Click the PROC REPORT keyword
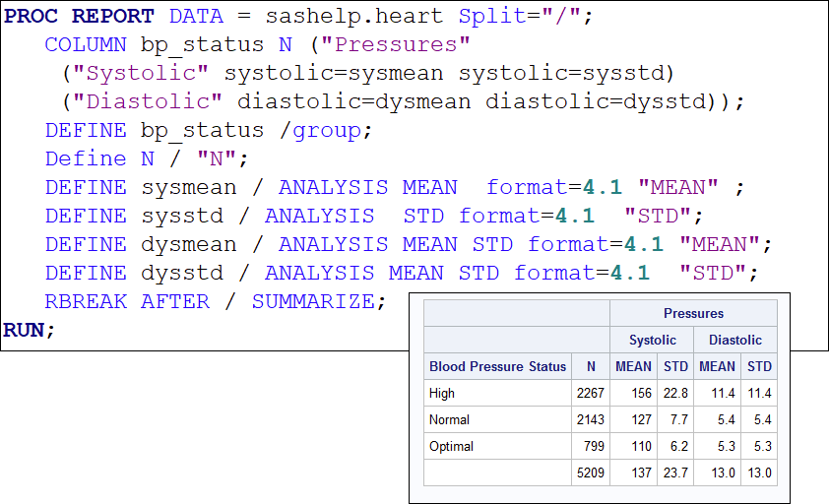This screenshot has width=829, height=504. tap(79, 17)
